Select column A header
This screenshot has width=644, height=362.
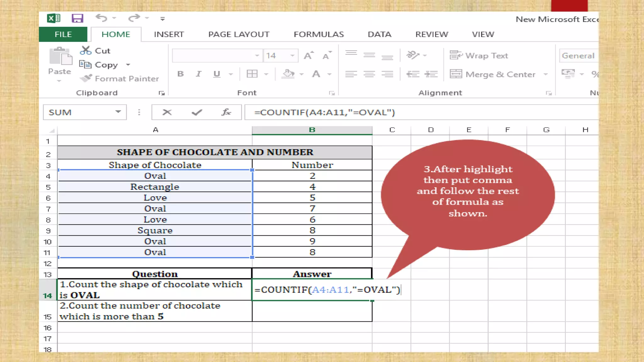[x=155, y=130]
